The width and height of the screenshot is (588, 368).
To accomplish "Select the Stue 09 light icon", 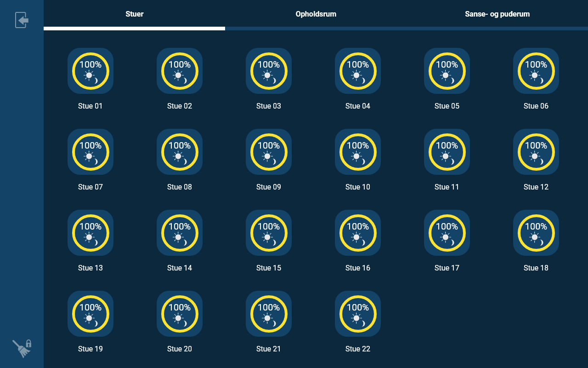I will 269,152.
